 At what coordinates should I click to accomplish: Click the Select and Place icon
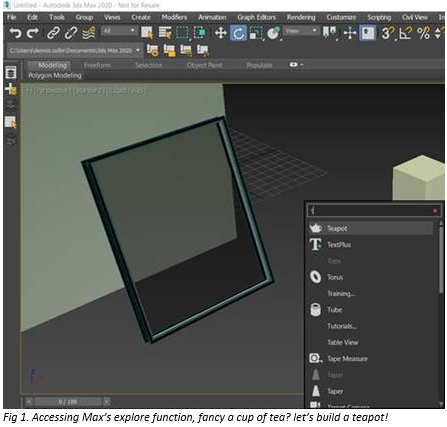tap(273, 33)
